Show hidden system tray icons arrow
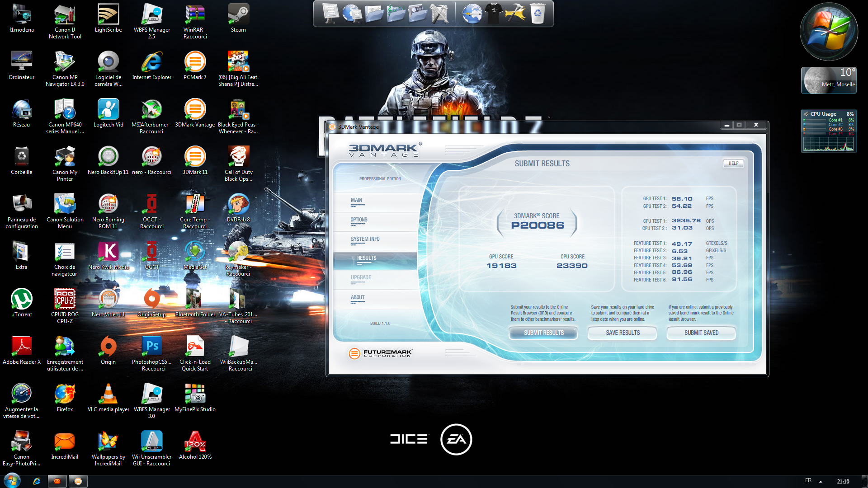Viewport: 868px width, 488px height. pos(821,482)
